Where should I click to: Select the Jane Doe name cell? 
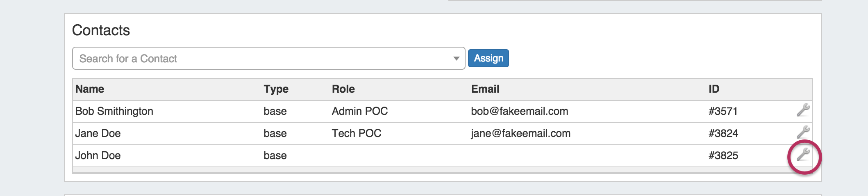pos(98,133)
